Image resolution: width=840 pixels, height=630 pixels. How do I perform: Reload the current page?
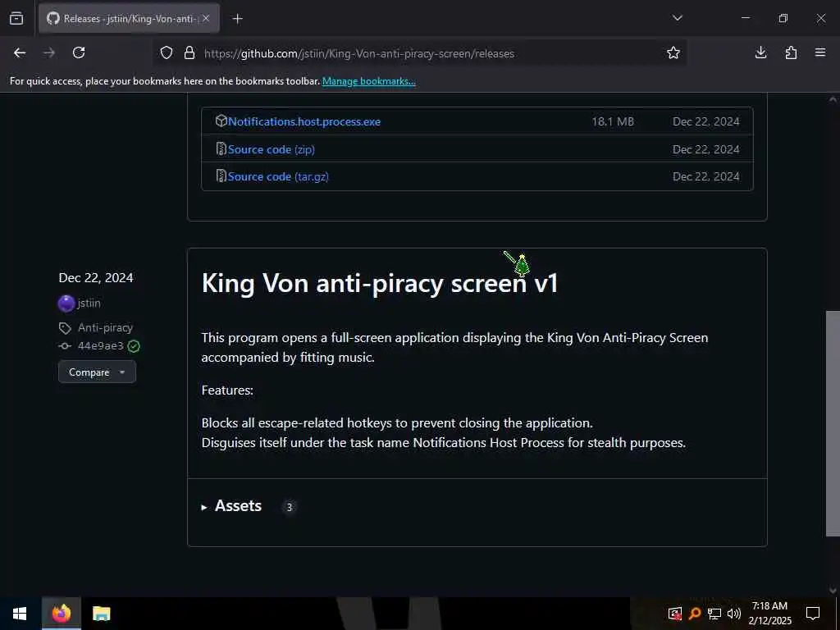(79, 53)
